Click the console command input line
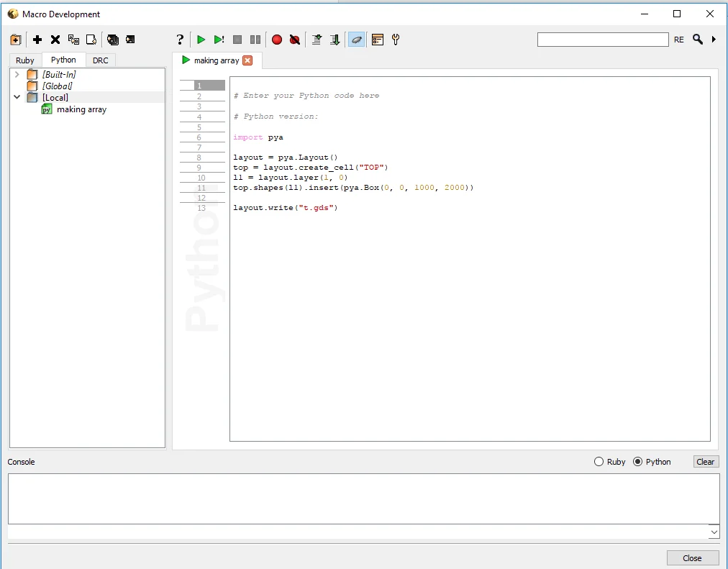Viewport: 728px width, 569px height. (358, 532)
